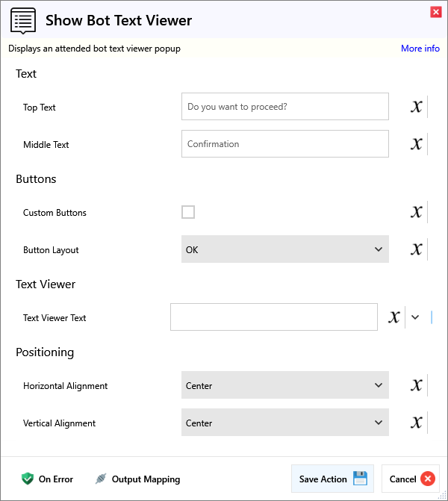Click the variable icon beside Horizontal Alignment
This screenshot has height=501, width=448.
[x=417, y=385]
